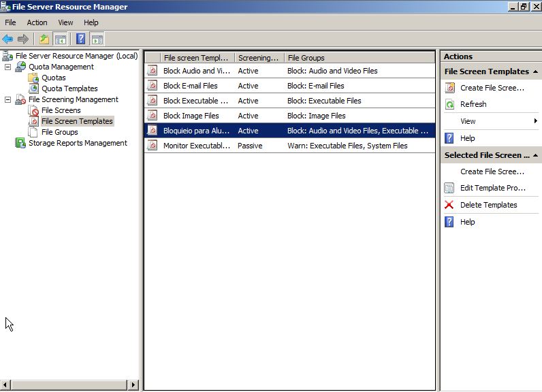Sort by File Groups column header
Viewport: 542px width, 392px height.
[360, 58]
